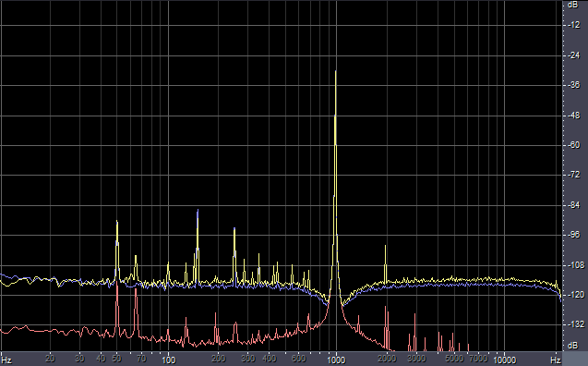588x366 pixels.
Task: Click the -48 dB scale label
Action: pyautogui.click(x=574, y=116)
